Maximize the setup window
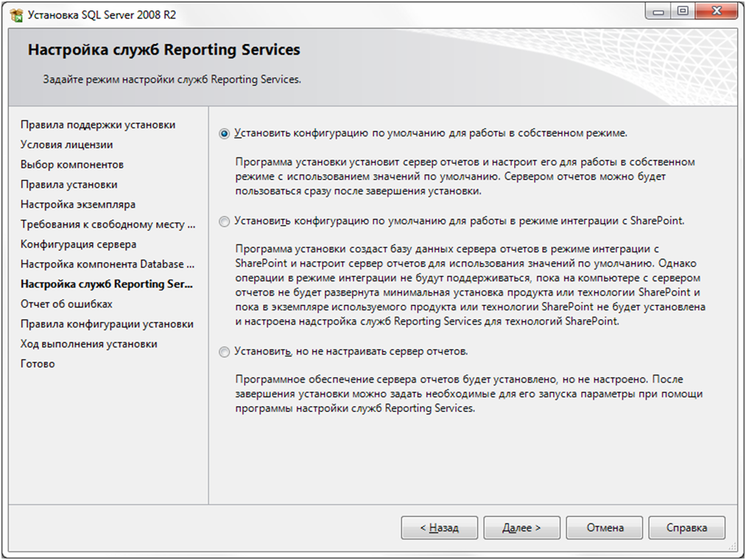 (x=683, y=12)
